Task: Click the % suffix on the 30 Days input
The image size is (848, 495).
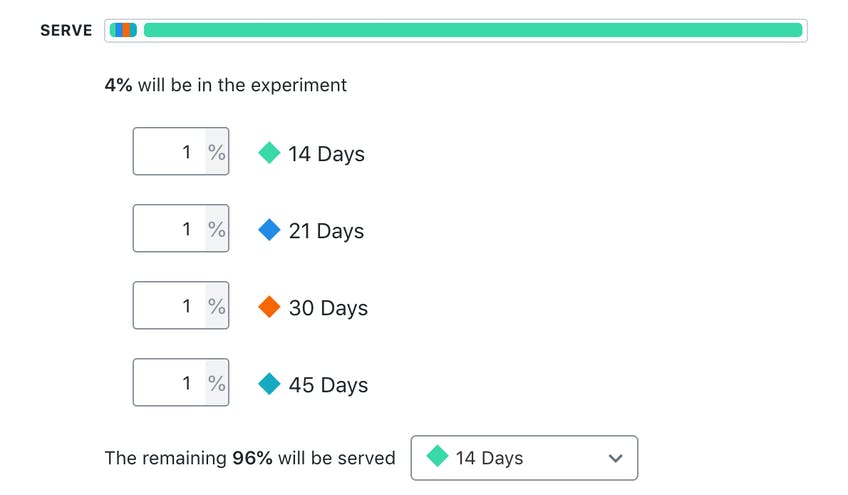Action: tap(217, 306)
